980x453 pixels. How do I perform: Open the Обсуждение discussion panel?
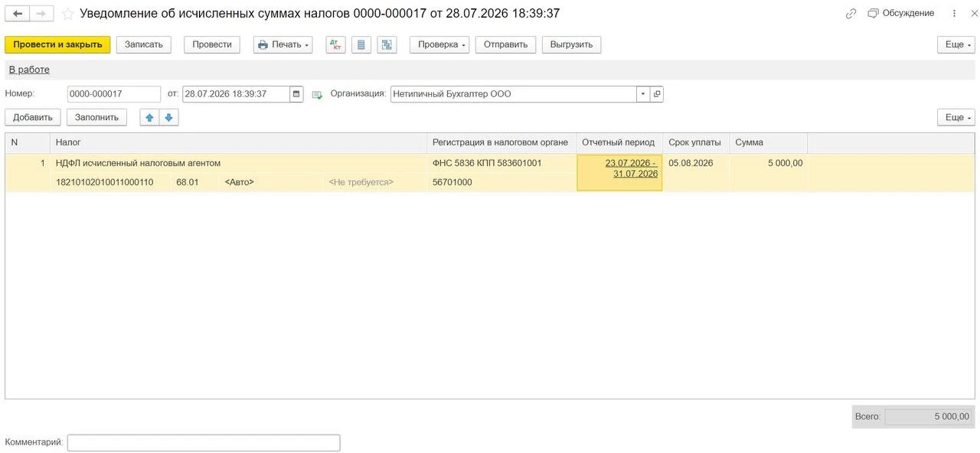coord(900,13)
